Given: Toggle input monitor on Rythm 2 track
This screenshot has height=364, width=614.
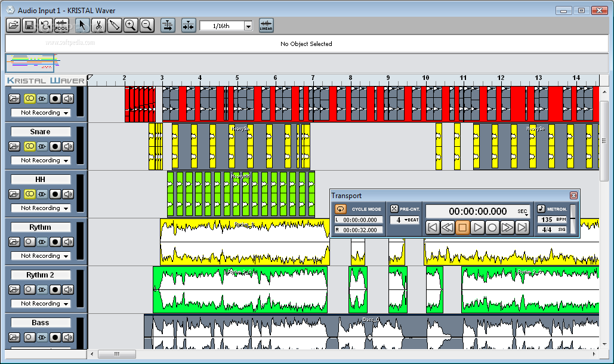Looking at the screenshot, I should coord(42,289).
